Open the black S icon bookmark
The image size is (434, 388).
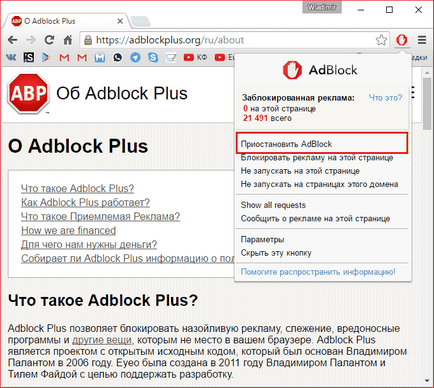[x=29, y=58]
